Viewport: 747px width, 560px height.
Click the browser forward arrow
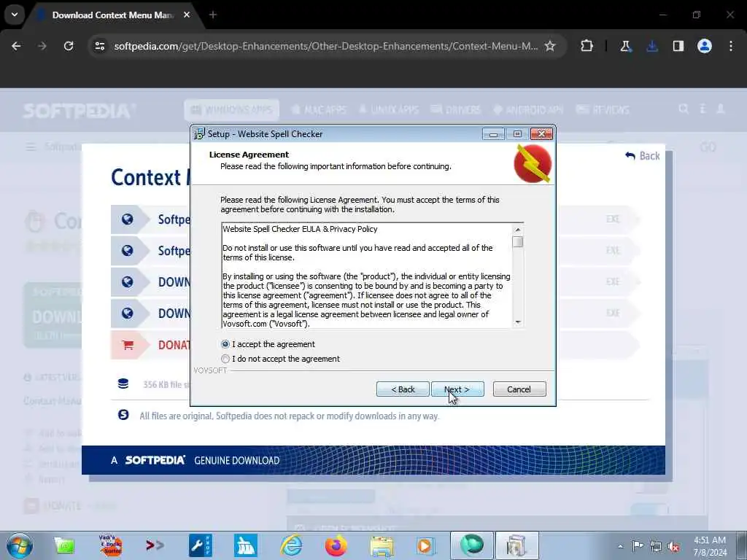(x=42, y=46)
